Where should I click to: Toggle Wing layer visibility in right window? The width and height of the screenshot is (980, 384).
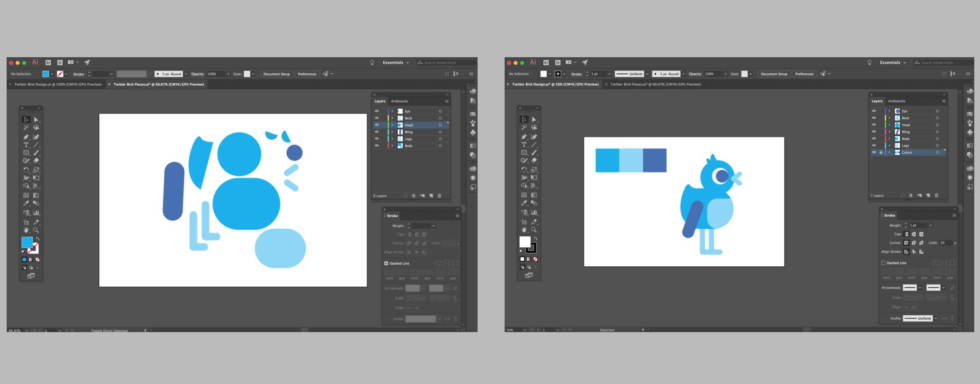(x=874, y=132)
